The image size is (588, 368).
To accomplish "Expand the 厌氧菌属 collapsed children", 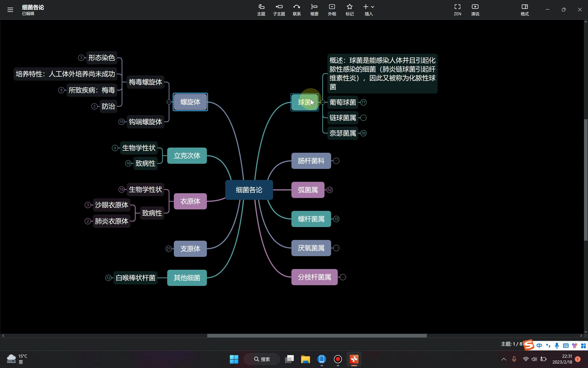I will tap(336, 248).
